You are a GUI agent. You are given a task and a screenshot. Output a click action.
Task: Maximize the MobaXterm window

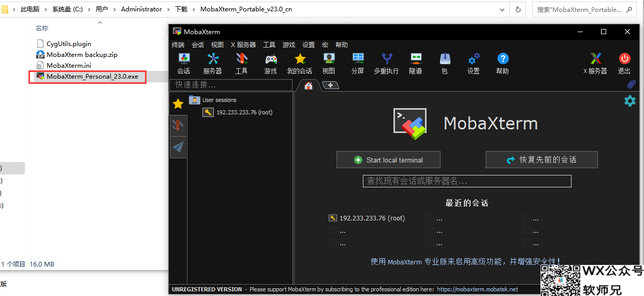[604, 32]
